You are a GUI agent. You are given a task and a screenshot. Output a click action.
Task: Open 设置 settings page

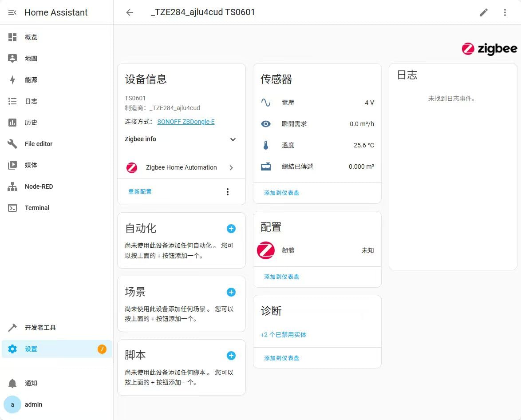tap(56, 349)
